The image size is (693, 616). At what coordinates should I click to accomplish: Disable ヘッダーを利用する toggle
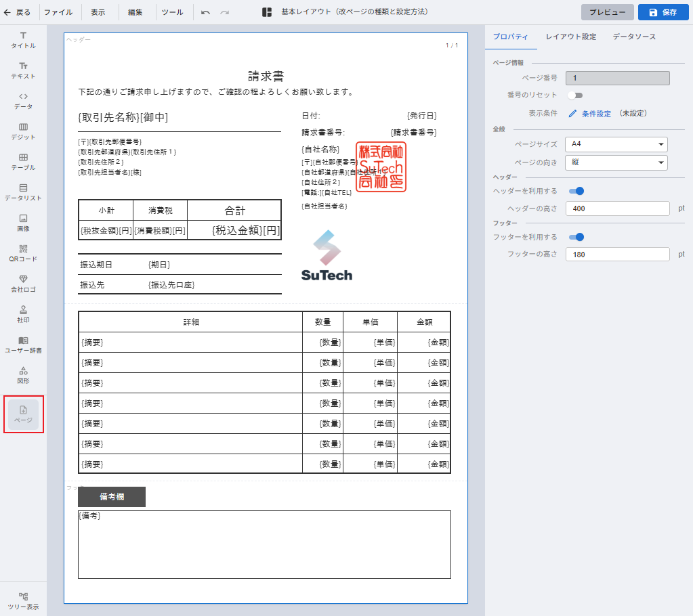coord(576,192)
